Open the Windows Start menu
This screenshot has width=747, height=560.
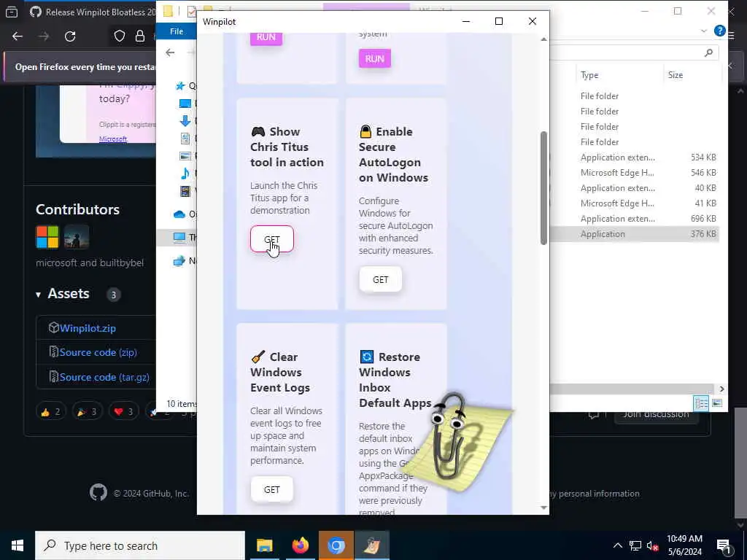[x=18, y=545]
